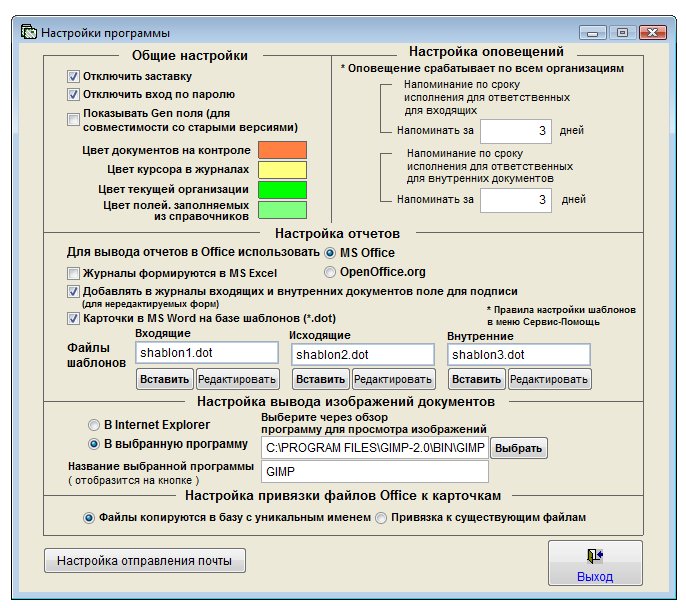This screenshot has height=608, width=686.
Task: Toggle signature field checkbox for journals
Action: [73, 291]
